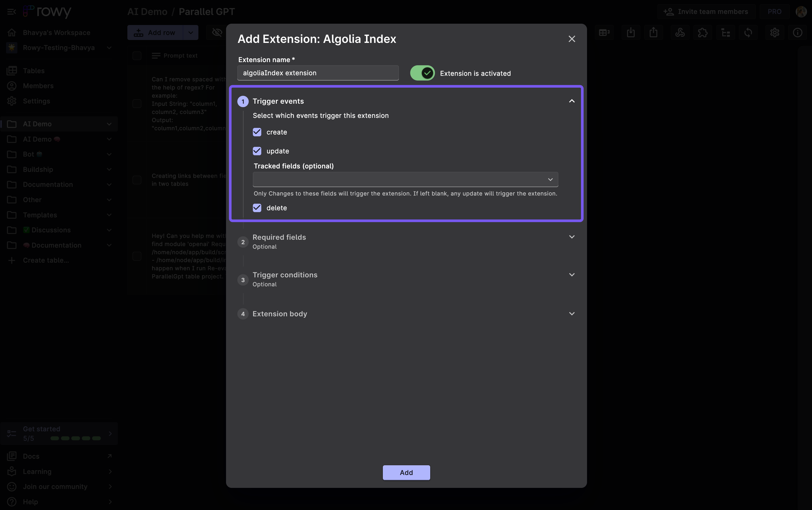Expand the Bot folder

109,154
